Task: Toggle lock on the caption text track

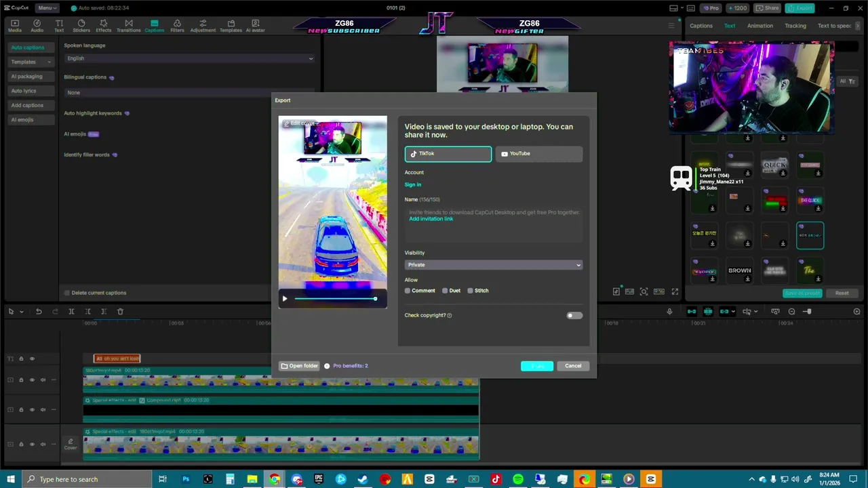Action: (21, 359)
